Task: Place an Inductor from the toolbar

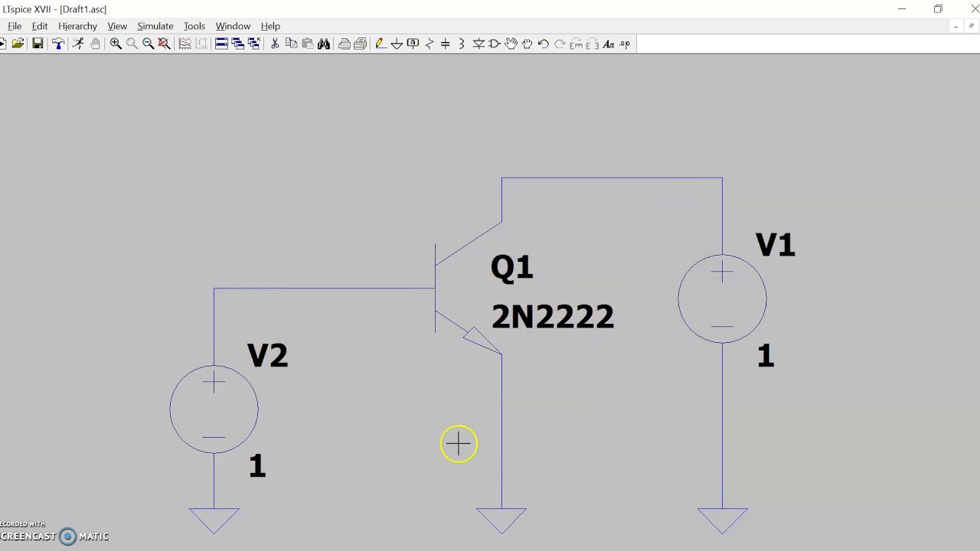Action: point(461,44)
